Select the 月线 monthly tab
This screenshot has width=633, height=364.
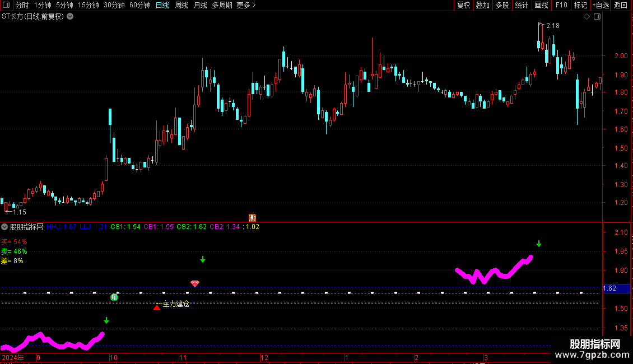tap(200, 5)
